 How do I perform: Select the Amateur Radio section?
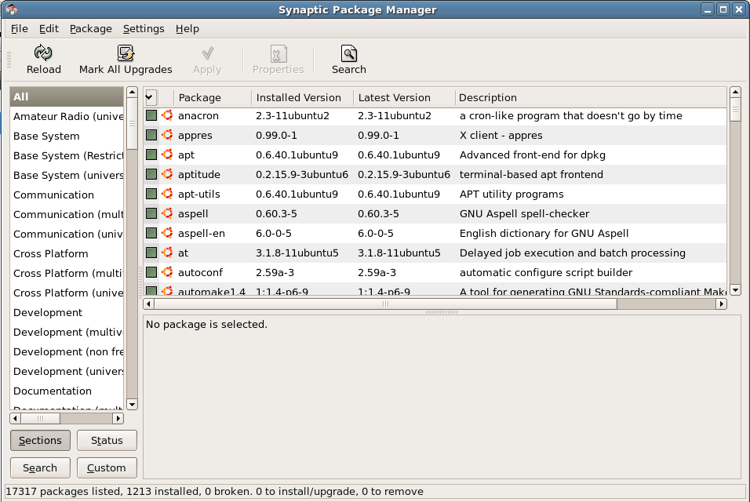(66, 116)
